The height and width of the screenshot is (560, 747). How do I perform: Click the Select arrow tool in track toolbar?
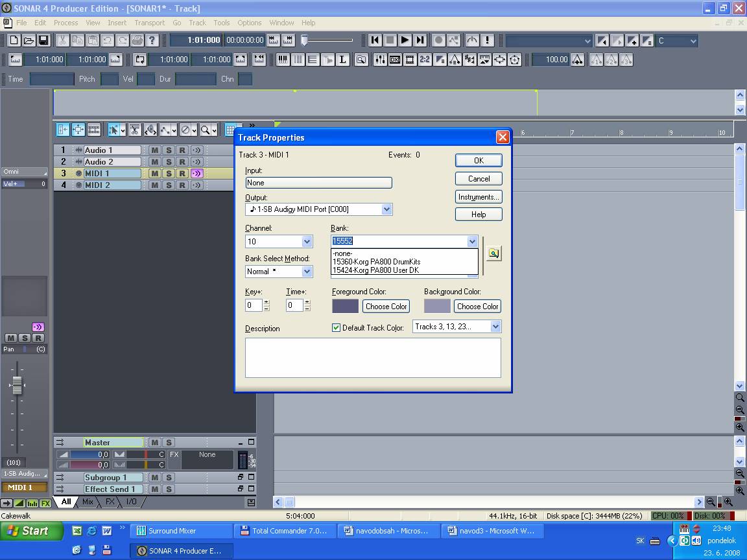pyautogui.click(x=113, y=130)
